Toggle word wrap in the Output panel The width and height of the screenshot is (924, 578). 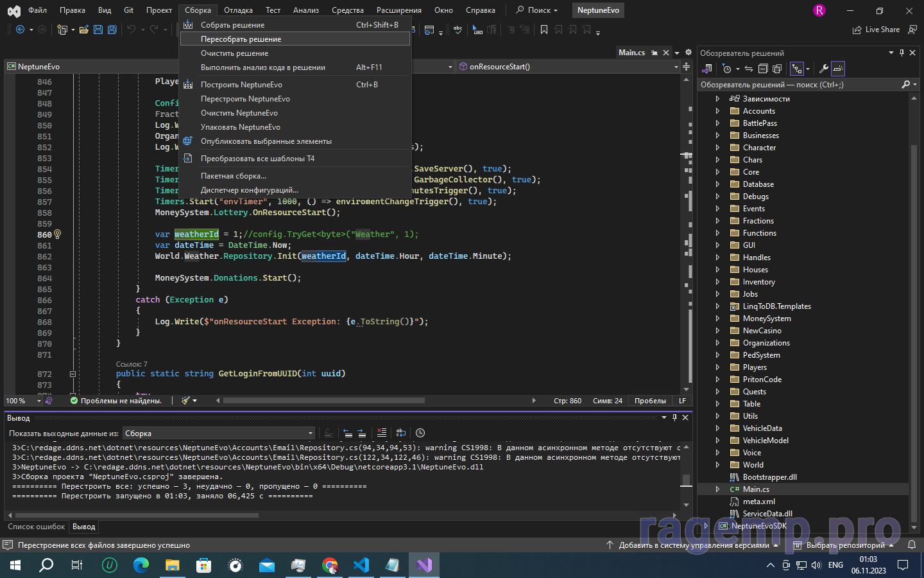tap(401, 433)
